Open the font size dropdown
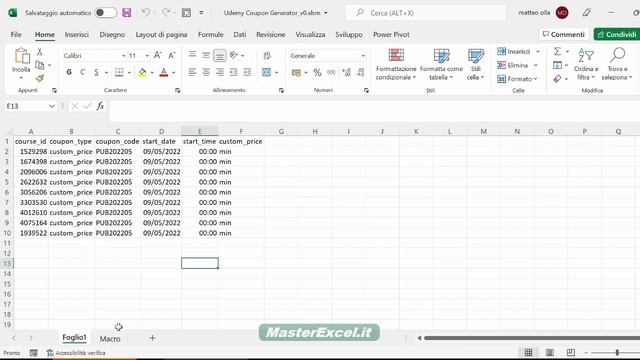This screenshot has width=640, height=360. (x=147, y=56)
